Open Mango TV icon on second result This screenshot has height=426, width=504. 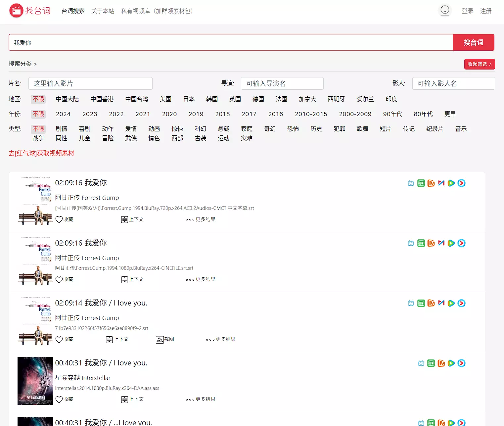(431, 243)
